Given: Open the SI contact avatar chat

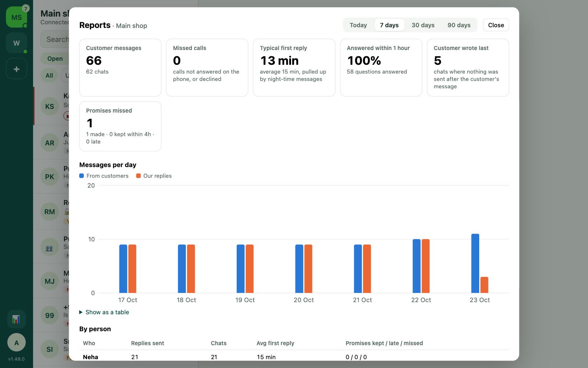Looking at the screenshot, I should (x=50, y=349).
